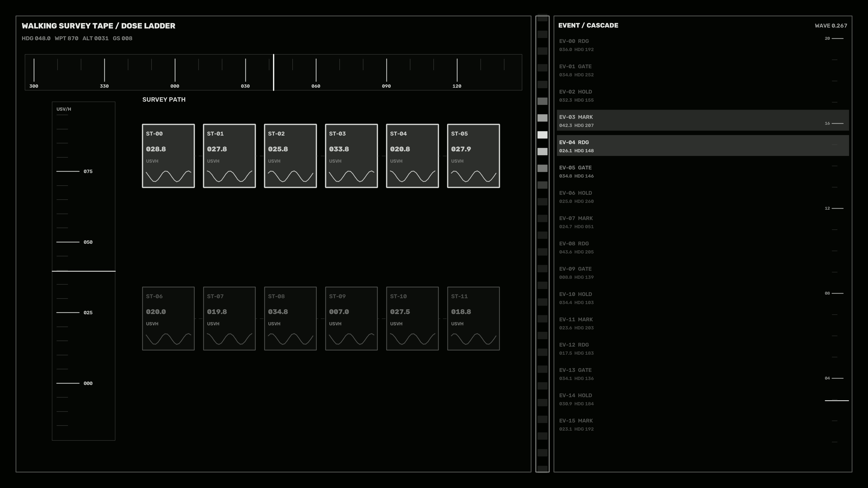Click the ALT 0031 readout
The height and width of the screenshot is (488, 868).
(95, 38)
